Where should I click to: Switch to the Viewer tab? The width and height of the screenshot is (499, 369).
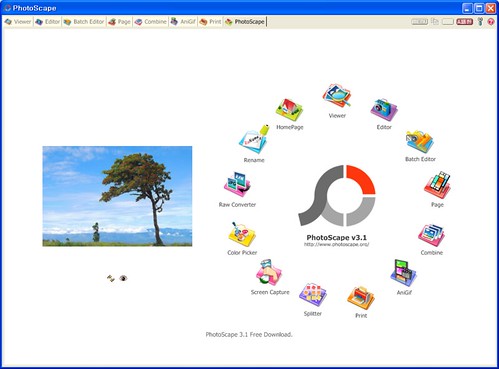coord(18,22)
